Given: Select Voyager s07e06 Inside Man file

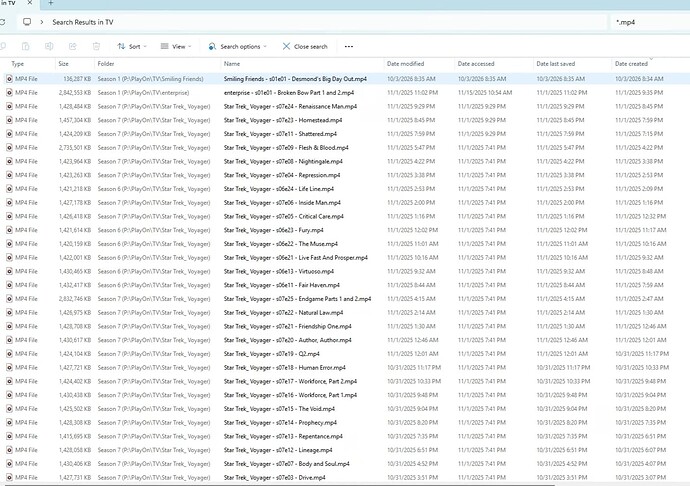Looking at the screenshot, I should coord(282,202).
